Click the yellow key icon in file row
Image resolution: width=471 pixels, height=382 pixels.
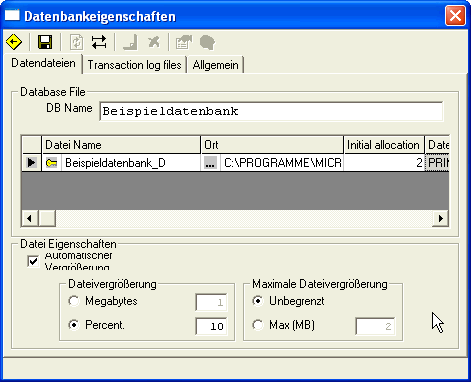51,163
